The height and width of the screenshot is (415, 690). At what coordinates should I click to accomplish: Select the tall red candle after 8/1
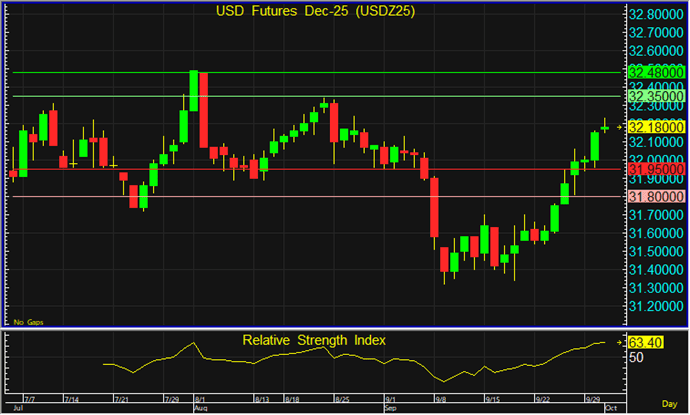(203, 109)
